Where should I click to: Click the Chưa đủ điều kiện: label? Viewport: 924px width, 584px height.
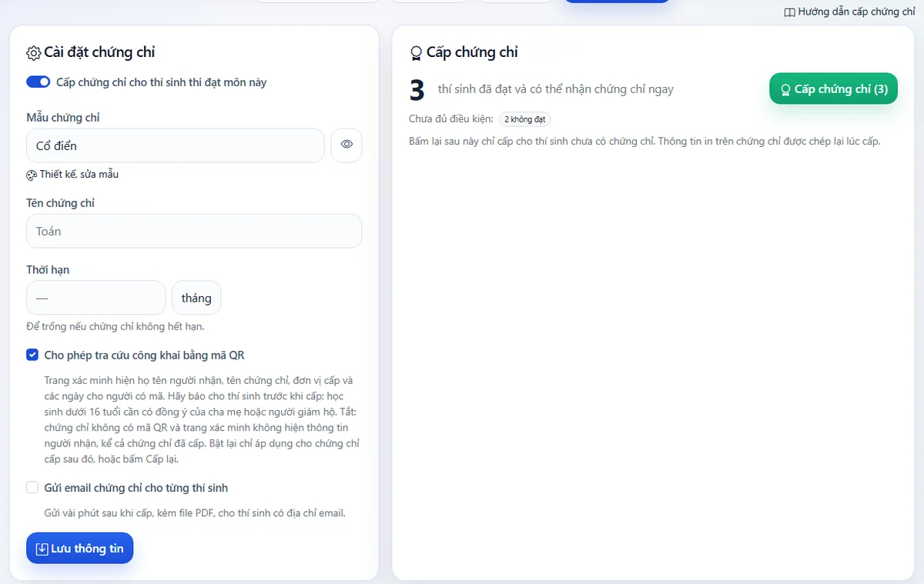click(451, 119)
